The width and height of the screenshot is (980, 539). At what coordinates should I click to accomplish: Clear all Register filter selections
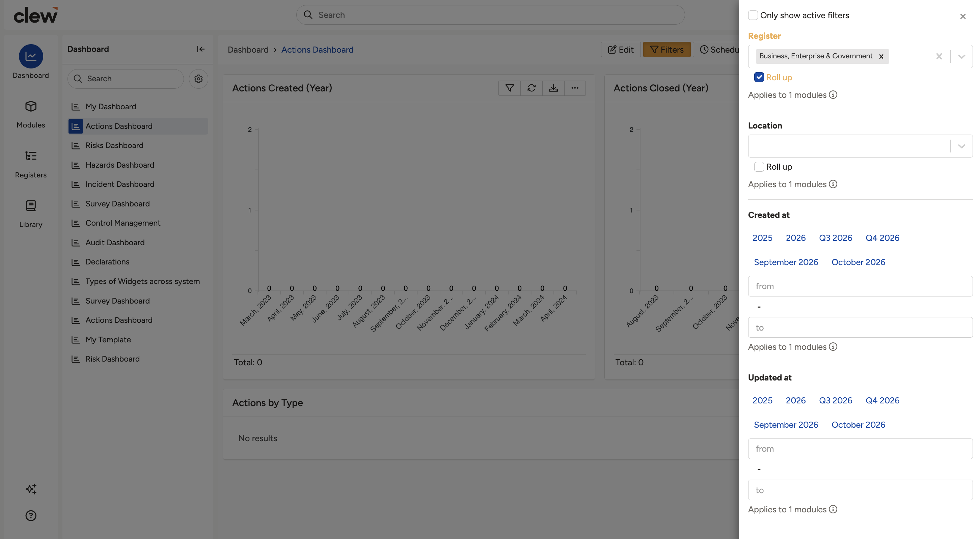[938, 56]
